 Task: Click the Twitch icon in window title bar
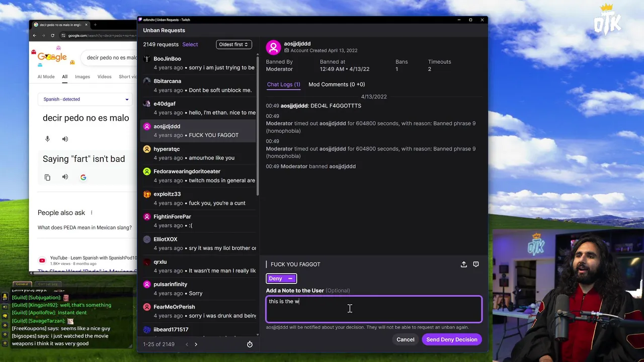(x=140, y=20)
